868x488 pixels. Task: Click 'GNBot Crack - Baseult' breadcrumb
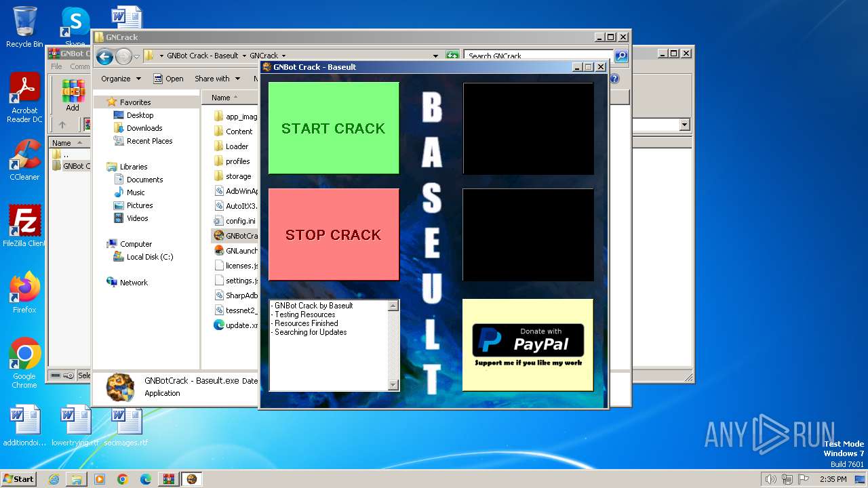click(202, 56)
